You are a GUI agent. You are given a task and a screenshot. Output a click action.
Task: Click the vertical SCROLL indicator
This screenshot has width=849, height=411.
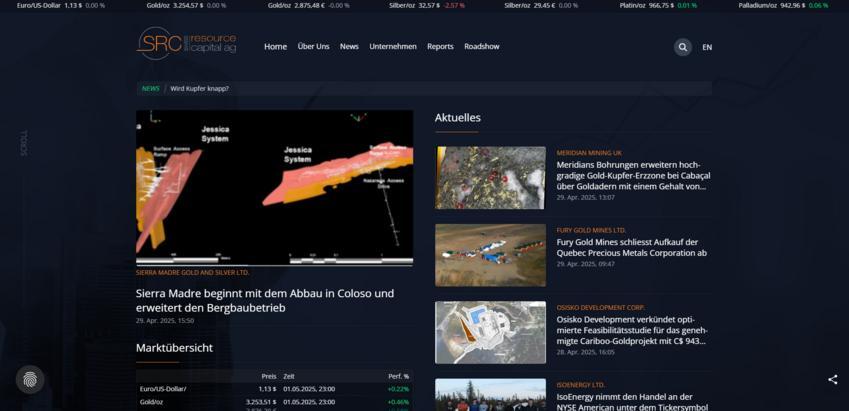24,143
